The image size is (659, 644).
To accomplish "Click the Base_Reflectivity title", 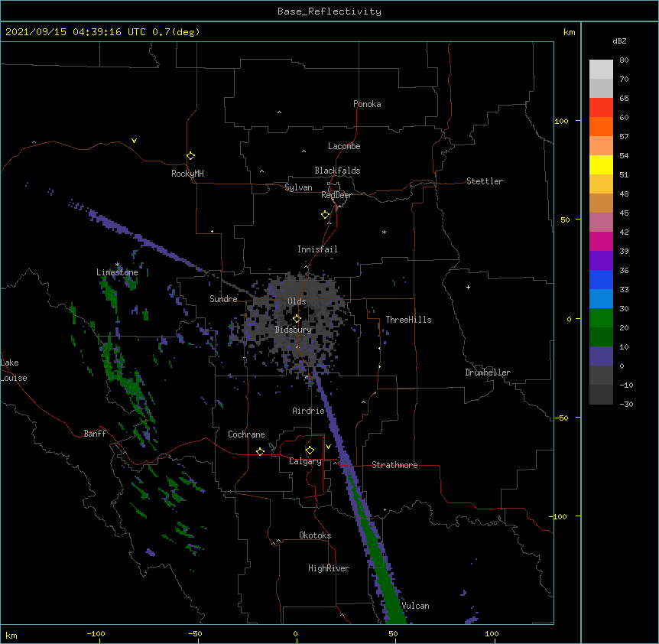I will pyautogui.click(x=329, y=11).
